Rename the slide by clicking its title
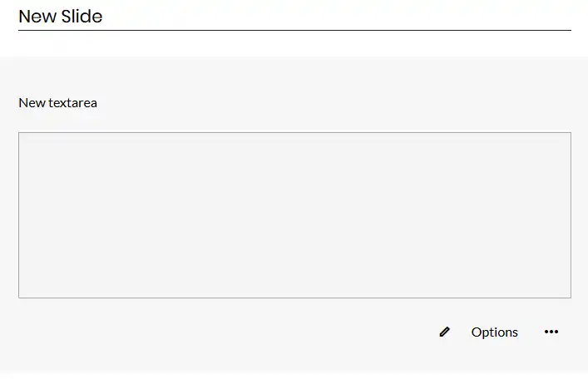Screen dimensions: 588x379 pyautogui.click(x=61, y=16)
